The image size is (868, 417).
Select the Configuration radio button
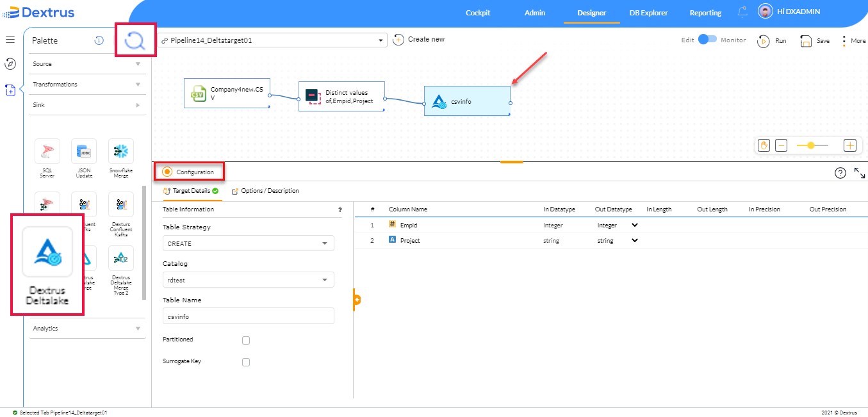pyautogui.click(x=167, y=172)
